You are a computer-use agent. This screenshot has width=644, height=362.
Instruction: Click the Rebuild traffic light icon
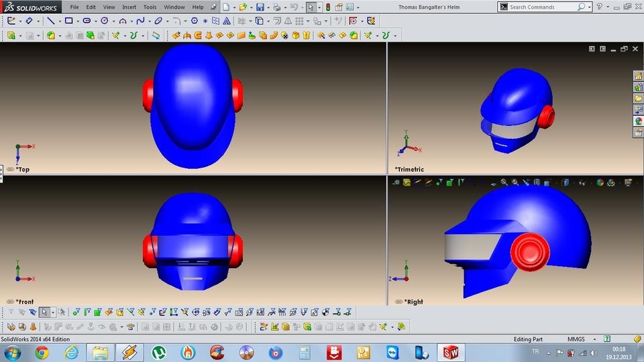tap(328, 7)
